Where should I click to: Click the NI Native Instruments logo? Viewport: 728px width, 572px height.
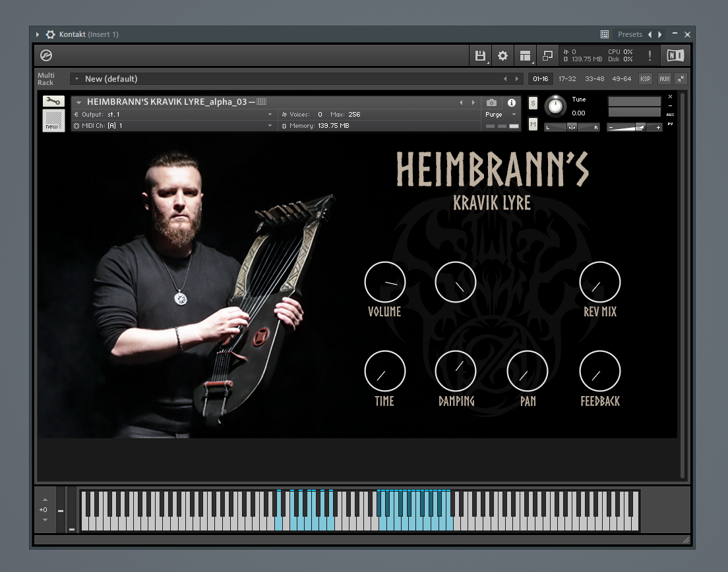tap(675, 55)
